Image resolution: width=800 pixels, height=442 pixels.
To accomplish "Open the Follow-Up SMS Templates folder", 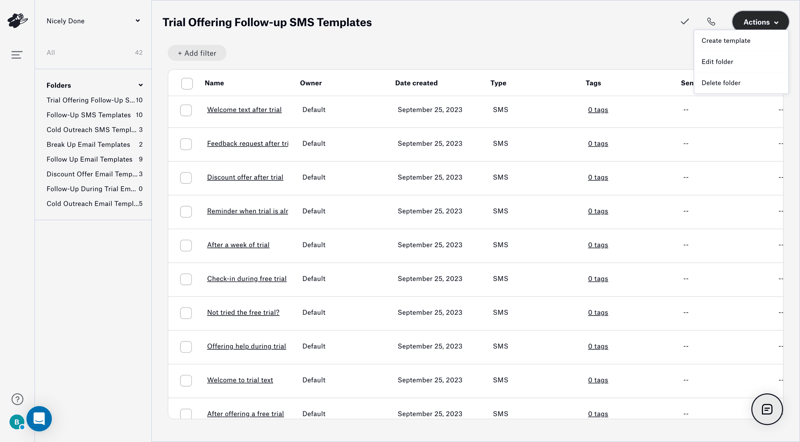I will click(x=89, y=115).
